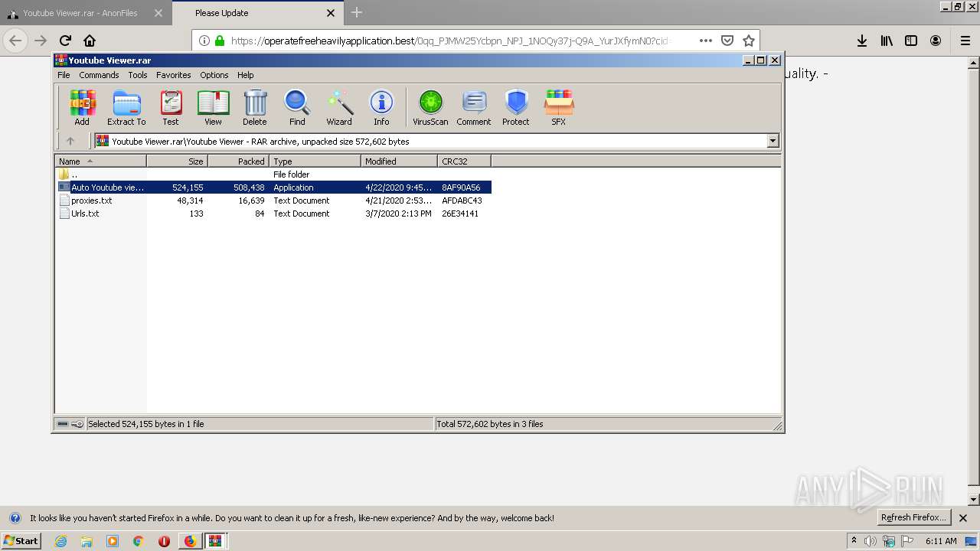Close the Please Update tab
Screen dimensions: 980x551
(331, 13)
